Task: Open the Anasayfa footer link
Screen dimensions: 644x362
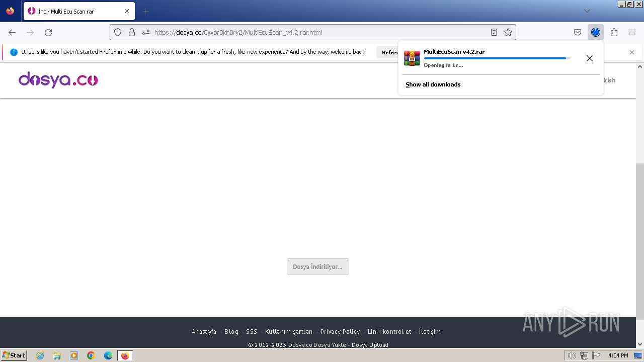Action: [x=204, y=332]
